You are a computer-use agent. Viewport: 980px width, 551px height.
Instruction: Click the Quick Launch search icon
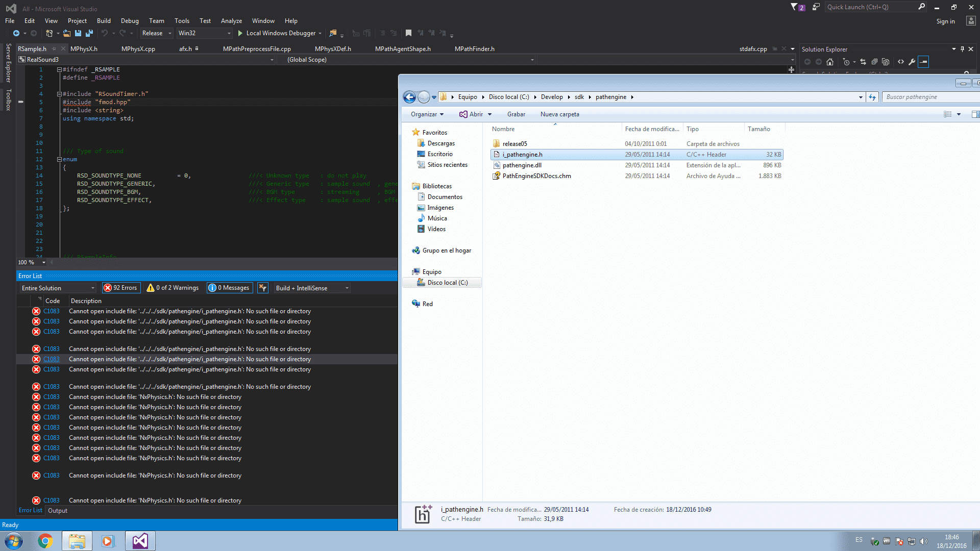pyautogui.click(x=921, y=7)
